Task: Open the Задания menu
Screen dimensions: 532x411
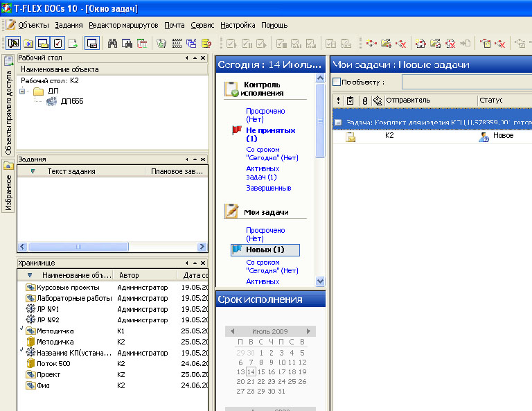Action: click(69, 25)
